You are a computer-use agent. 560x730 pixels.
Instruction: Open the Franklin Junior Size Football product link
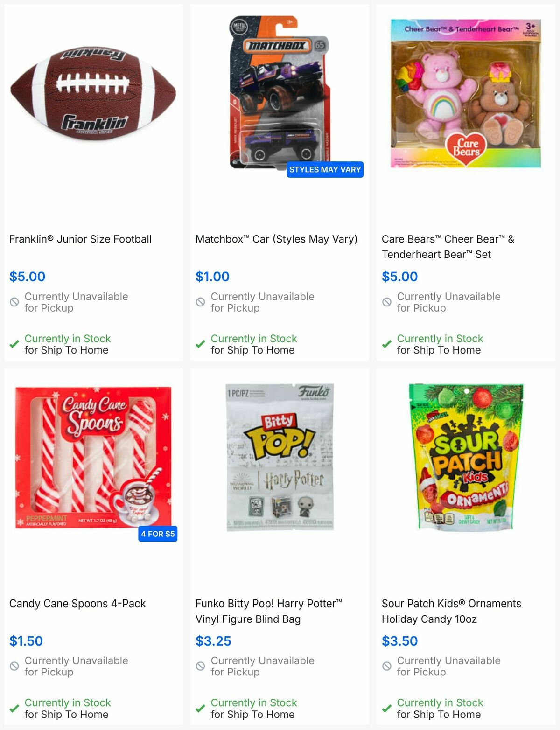click(x=80, y=239)
